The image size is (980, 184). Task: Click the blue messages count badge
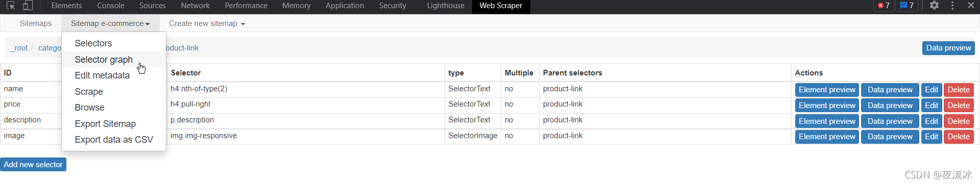point(907,6)
